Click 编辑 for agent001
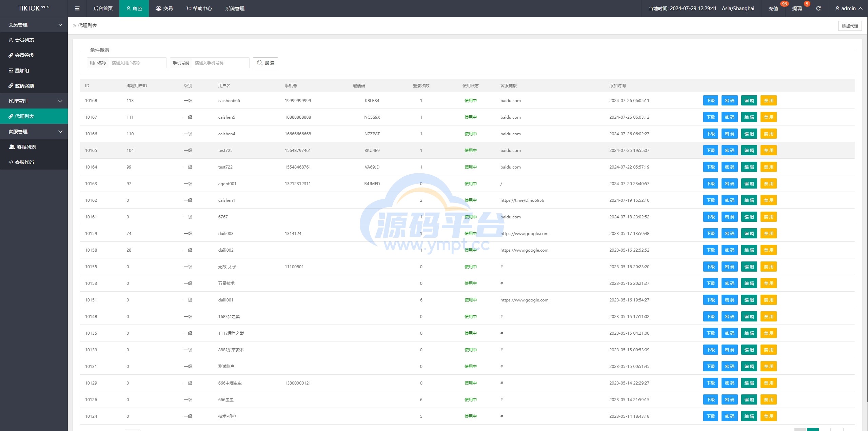This screenshot has height=431, width=868. pos(749,183)
